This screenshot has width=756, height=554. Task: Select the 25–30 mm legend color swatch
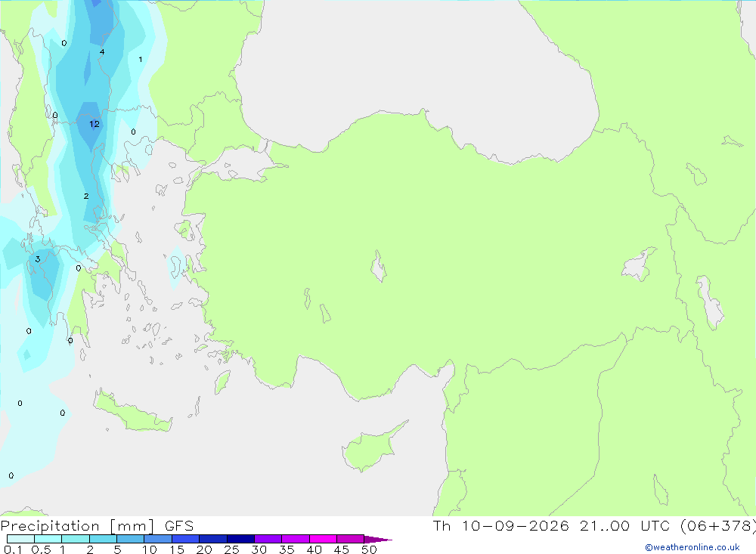(x=240, y=539)
